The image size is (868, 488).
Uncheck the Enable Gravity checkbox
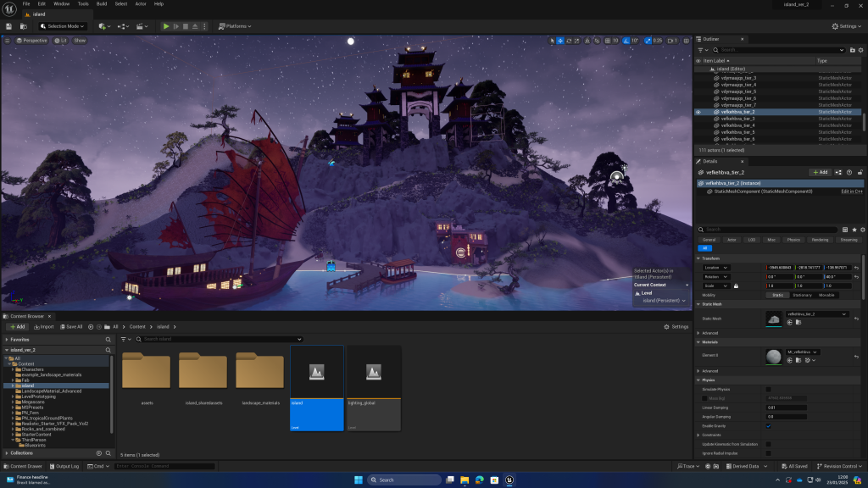pyautogui.click(x=769, y=425)
